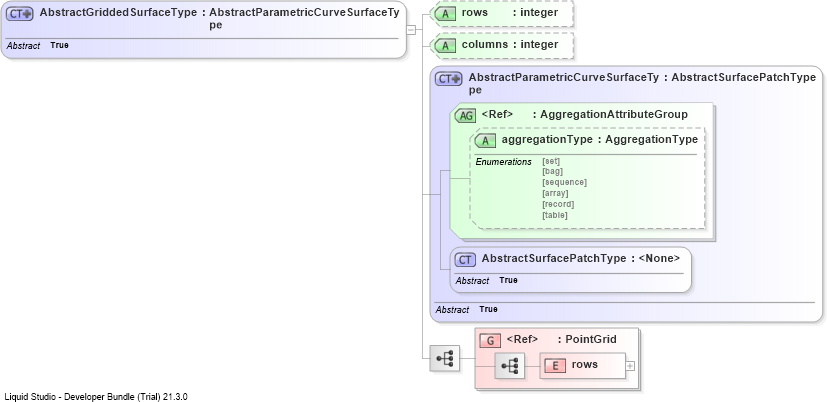
Task: Click the [sequence] enumeration value
Action: (564, 183)
